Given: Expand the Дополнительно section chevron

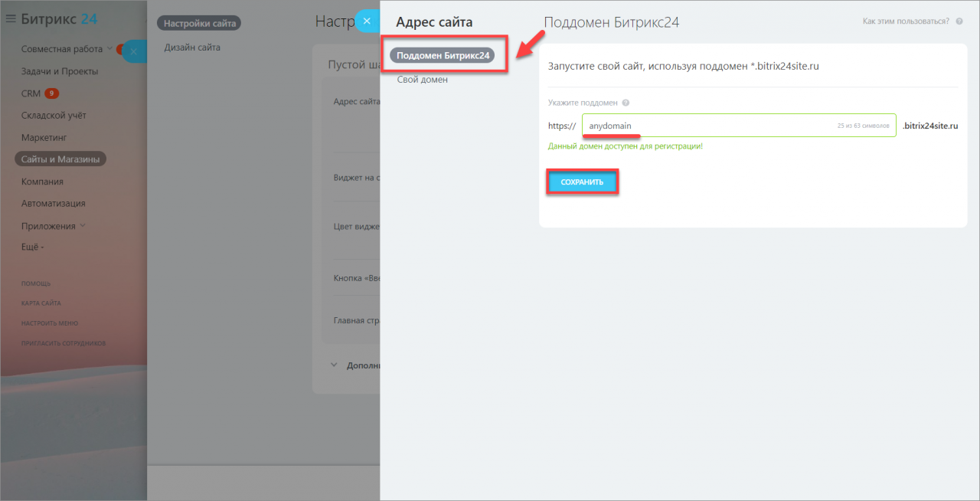Looking at the screenshot, I should [x=334, y=365].
